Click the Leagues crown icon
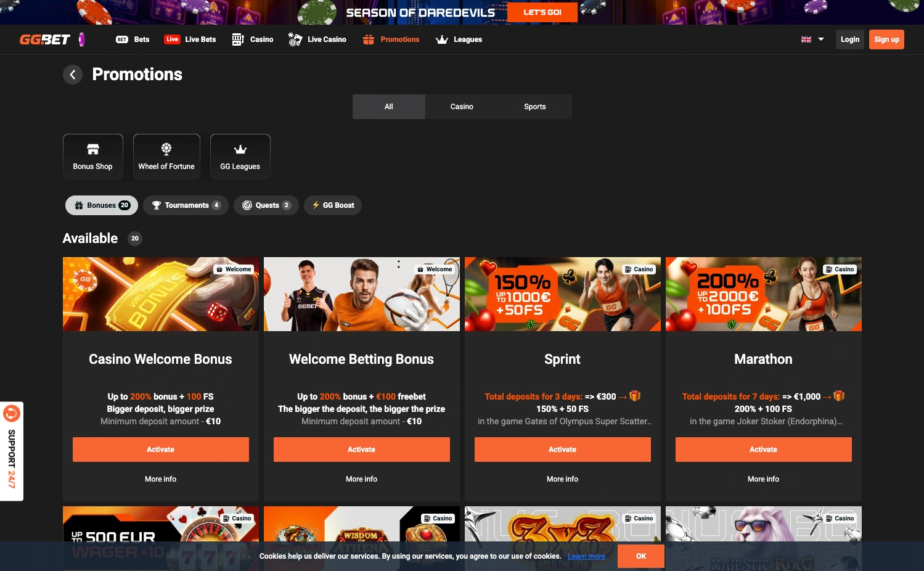Screen dimensions: 924x571 [442, 39]
